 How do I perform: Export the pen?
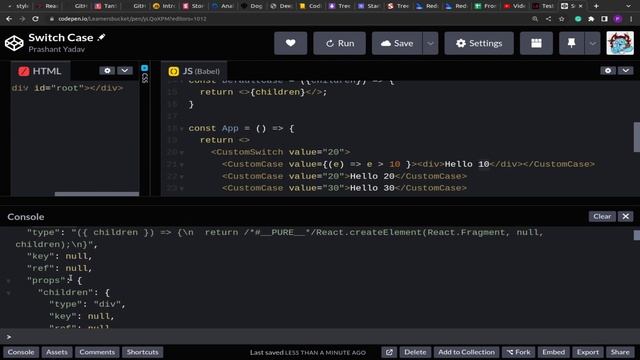[588, 352]
